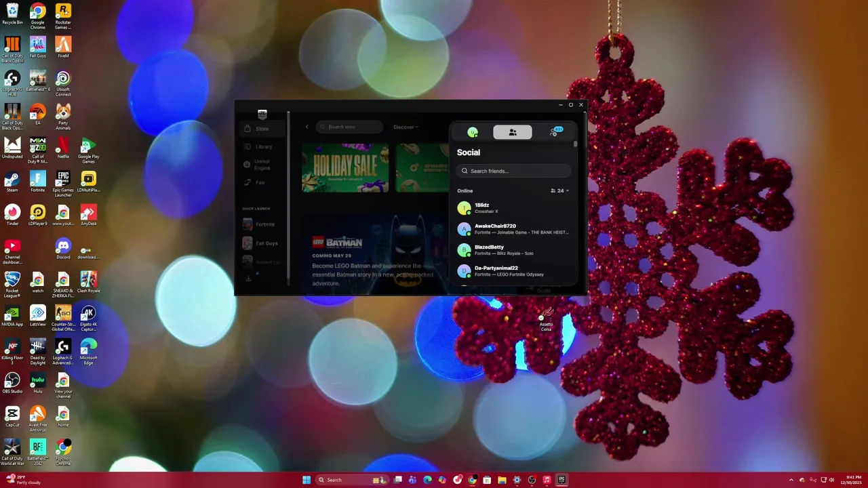Open OBS Studio desktop icon
The height and width of the screenshot is (488, 868).
(12, 382)
